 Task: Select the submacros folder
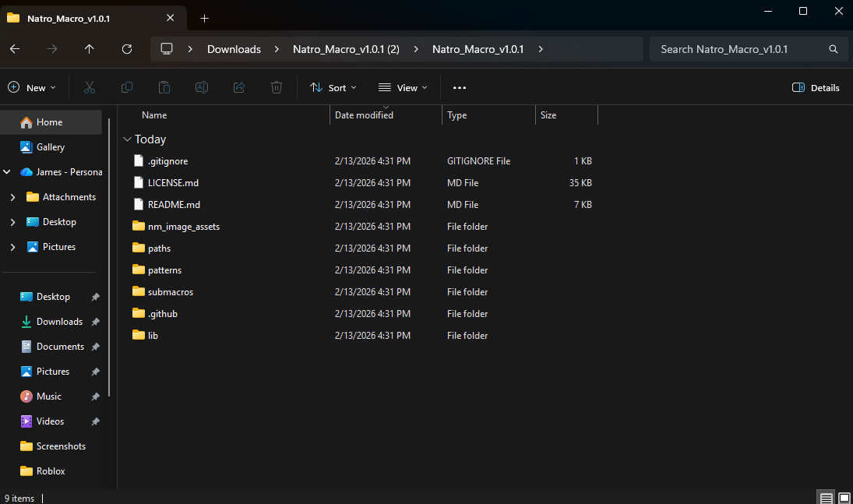[x=170, y=292]
